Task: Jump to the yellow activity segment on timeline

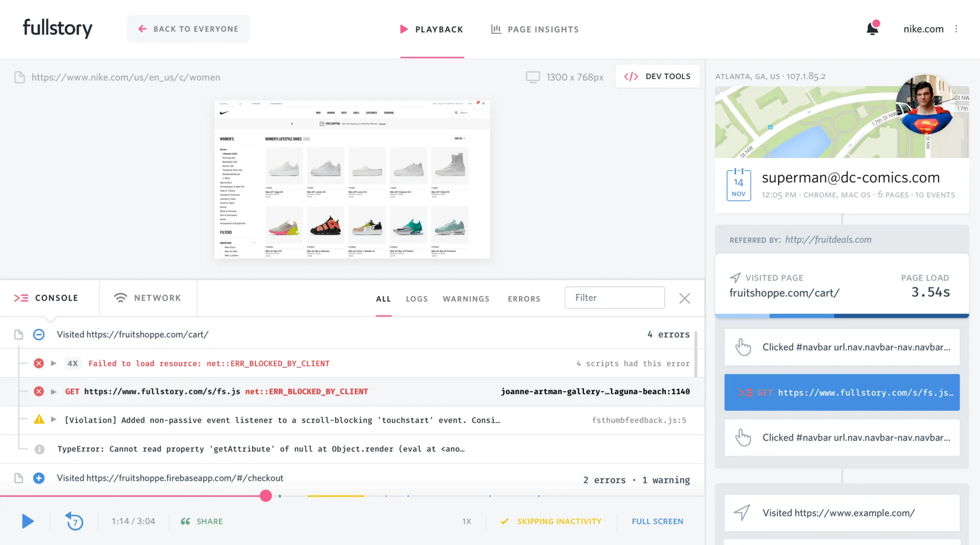Action: tap(336, 496)
